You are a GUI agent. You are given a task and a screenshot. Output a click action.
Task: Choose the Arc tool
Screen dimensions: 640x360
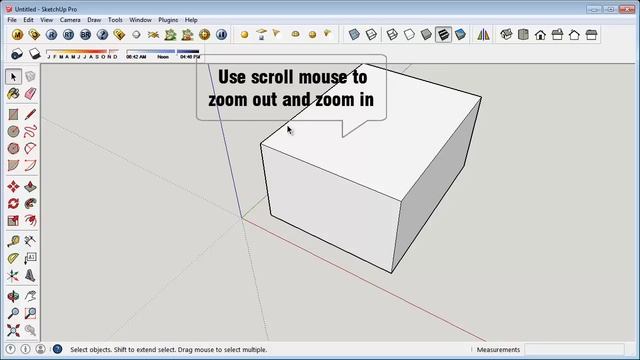[x=30, y=148]
